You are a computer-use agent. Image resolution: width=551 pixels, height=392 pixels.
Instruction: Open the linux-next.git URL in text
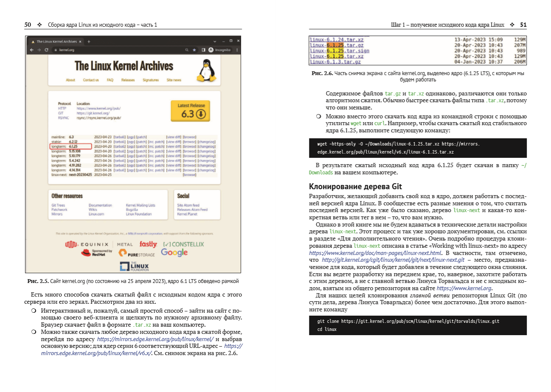[393, 260]
